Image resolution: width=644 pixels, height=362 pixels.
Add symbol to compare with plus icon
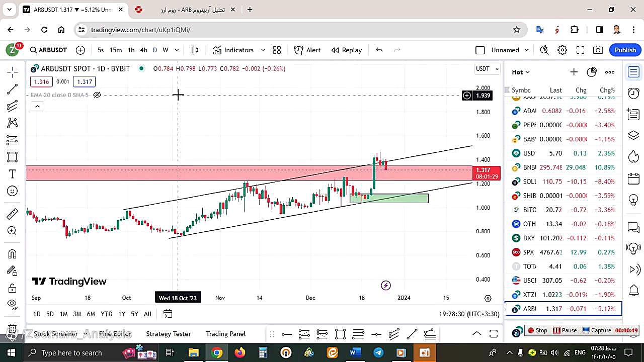[x=80, y=50]
